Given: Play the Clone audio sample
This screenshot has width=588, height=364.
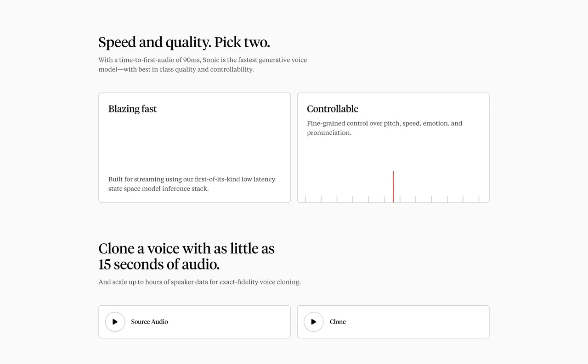Looking at the screenshot, I should (314, 322).
